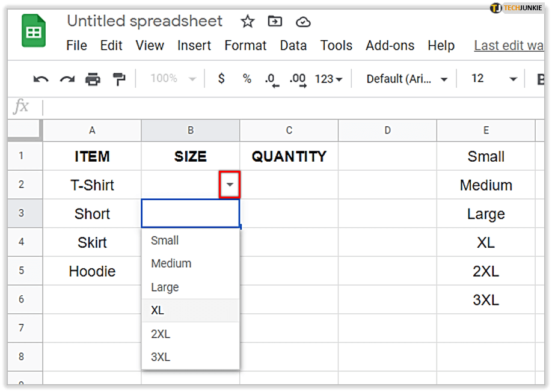Image resolution: width=552 pixels, height=392 pixels.
Task: Redo the last action
Action: pyautogui.click(x=67, y=79)
